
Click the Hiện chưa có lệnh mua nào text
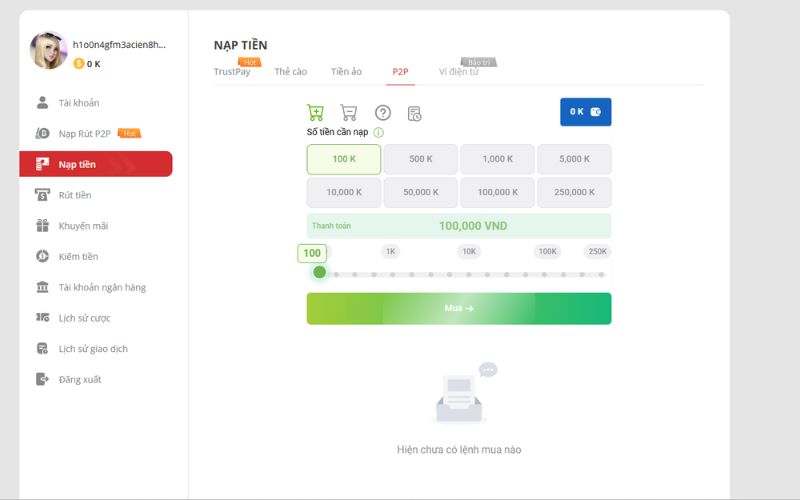click(x=459, y=449)
